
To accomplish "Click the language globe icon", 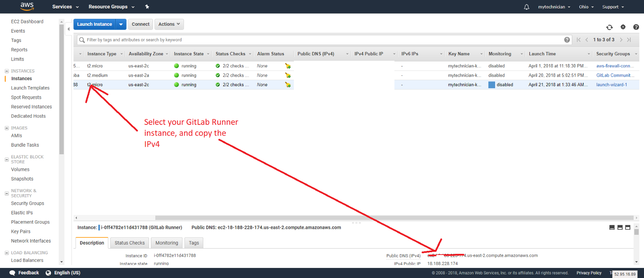I will (48, 273).
